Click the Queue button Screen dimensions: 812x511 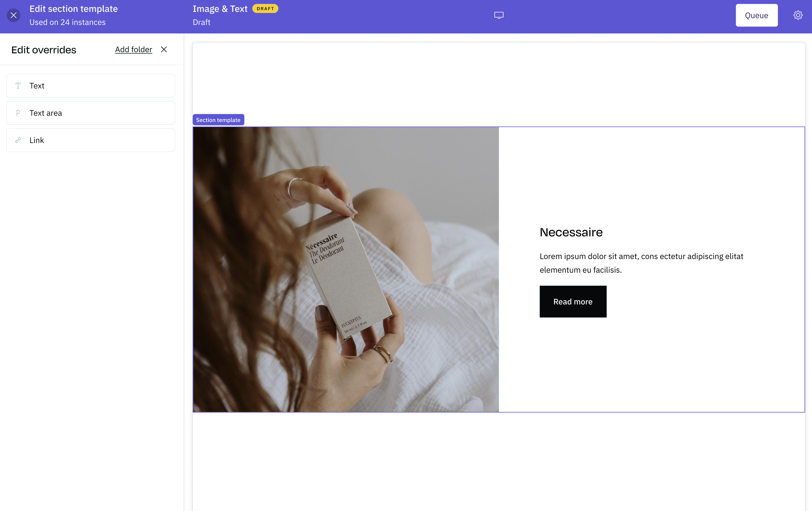(757, 15)
